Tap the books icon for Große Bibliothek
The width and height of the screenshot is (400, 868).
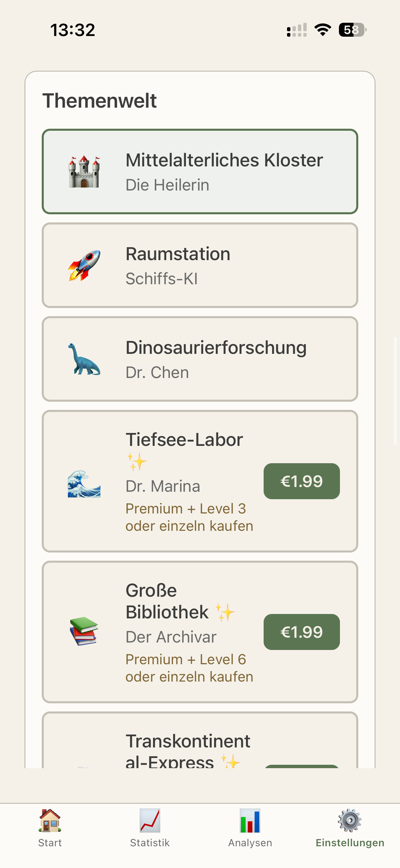pyautogui.click(x=84, y=631)
